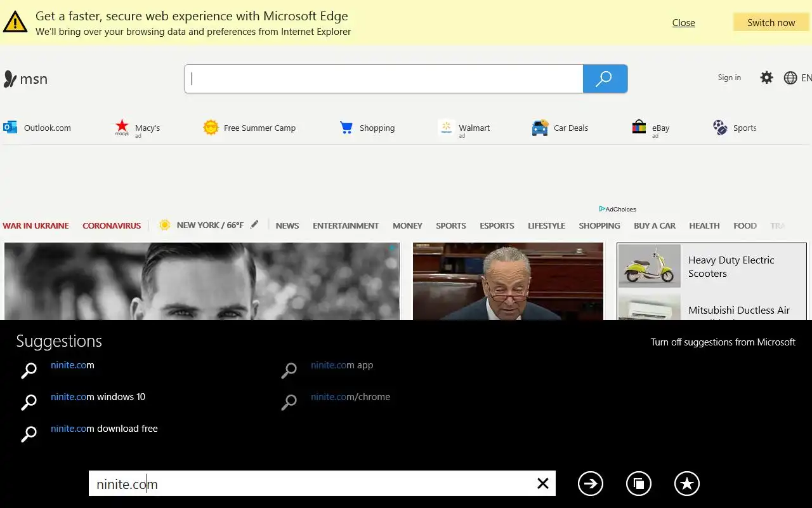Click the blue search magnifier button

point(605,79)
